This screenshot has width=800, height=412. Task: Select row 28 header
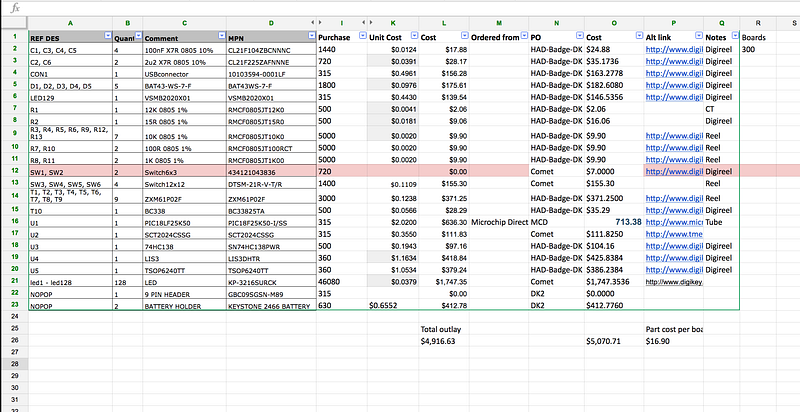point(14,364)
